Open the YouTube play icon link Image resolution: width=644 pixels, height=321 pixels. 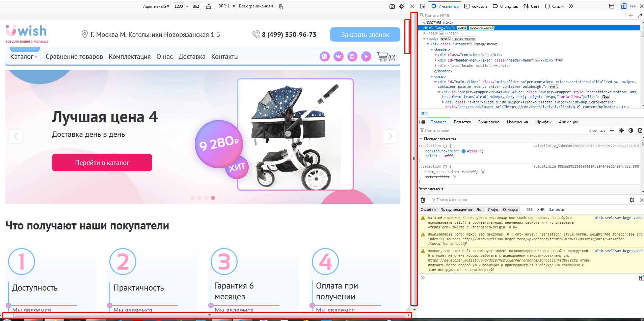coord(366,56)
